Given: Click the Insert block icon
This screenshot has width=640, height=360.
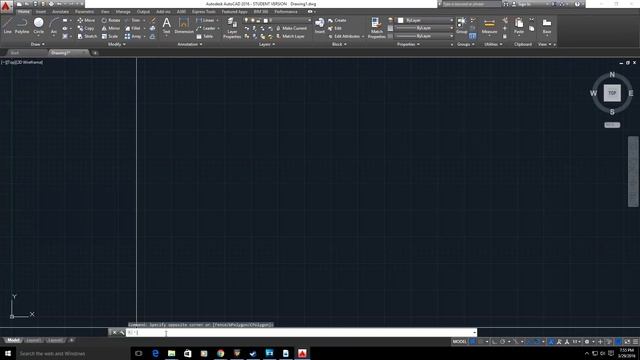Looking at the screenshot, I should pos(320,25).
